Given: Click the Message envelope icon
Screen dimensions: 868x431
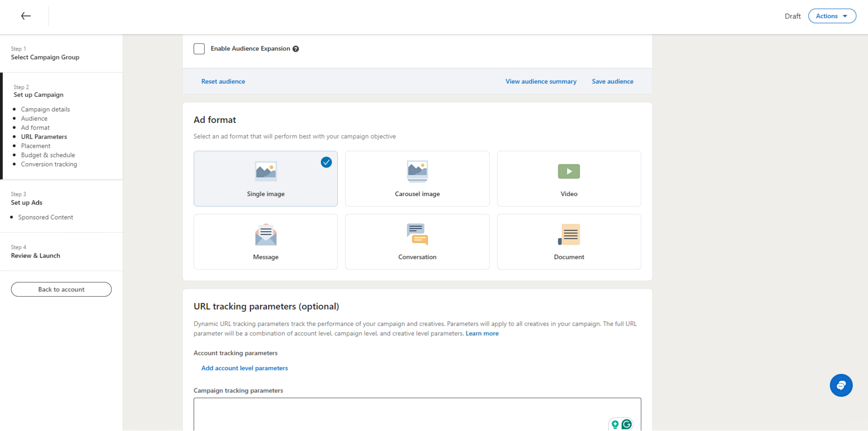Looking at the screenshot, I should (266, 234).
